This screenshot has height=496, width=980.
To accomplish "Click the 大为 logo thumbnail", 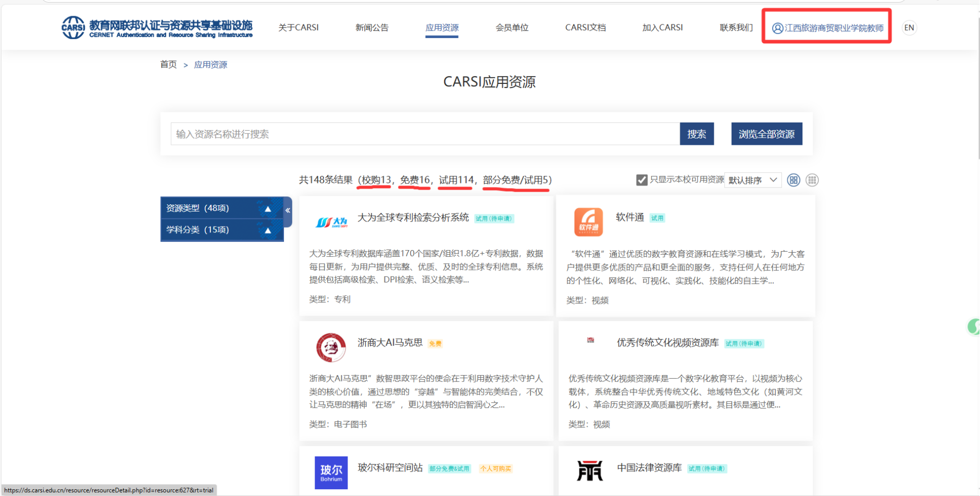I will 331,222.
